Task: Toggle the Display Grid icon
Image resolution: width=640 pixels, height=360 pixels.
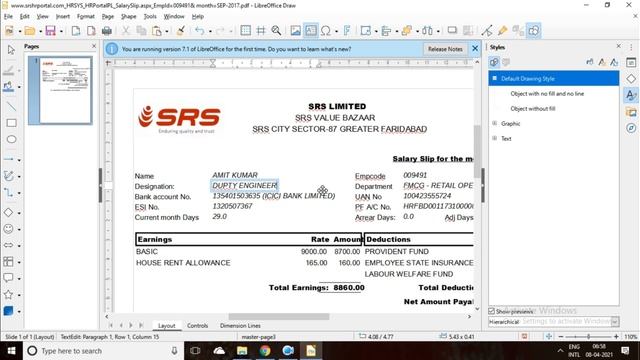Action: point(246,31)
